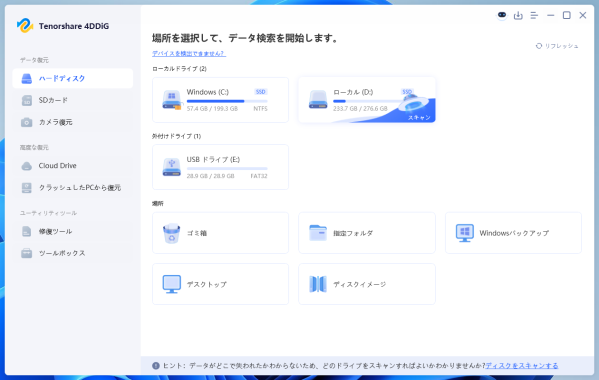Open クラッシュしたPCから復元 option
This screenshot has height=380, width=599.
pos(73,188)
